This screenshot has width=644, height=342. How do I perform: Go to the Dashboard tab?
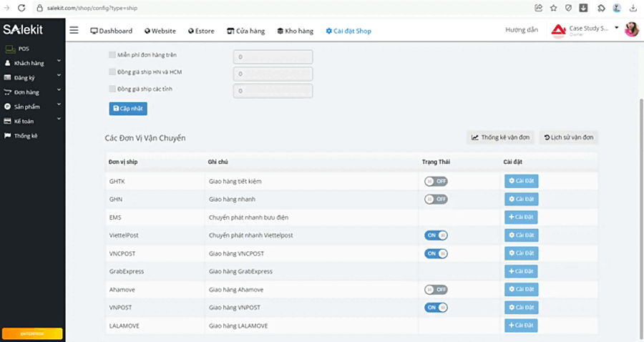(x=111, y=31)
